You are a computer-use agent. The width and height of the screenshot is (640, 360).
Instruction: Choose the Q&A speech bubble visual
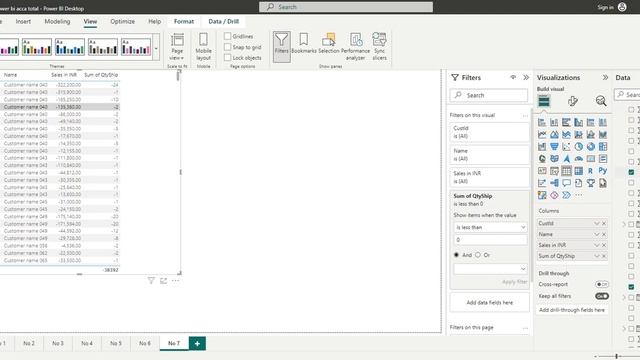pos(567,183)
